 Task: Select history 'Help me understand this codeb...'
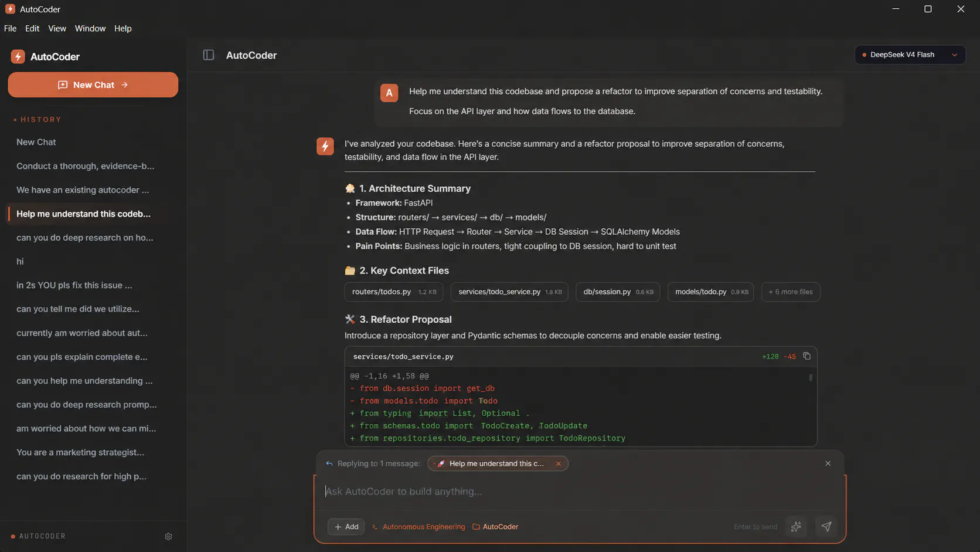coord(93,214)
